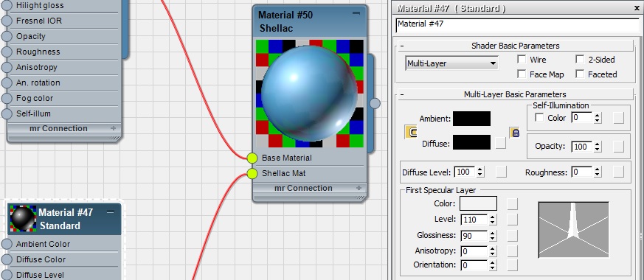This screenshot has width=644, height=280.
Task: Enable the 2-Sided checkbox
Action: (x=580, y=60)
